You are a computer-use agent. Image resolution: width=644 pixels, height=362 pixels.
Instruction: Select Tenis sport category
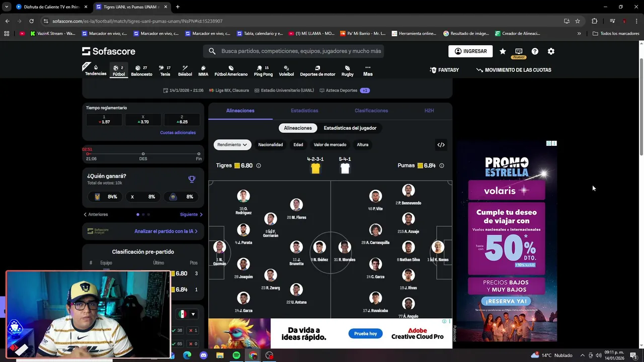[165, 71]
